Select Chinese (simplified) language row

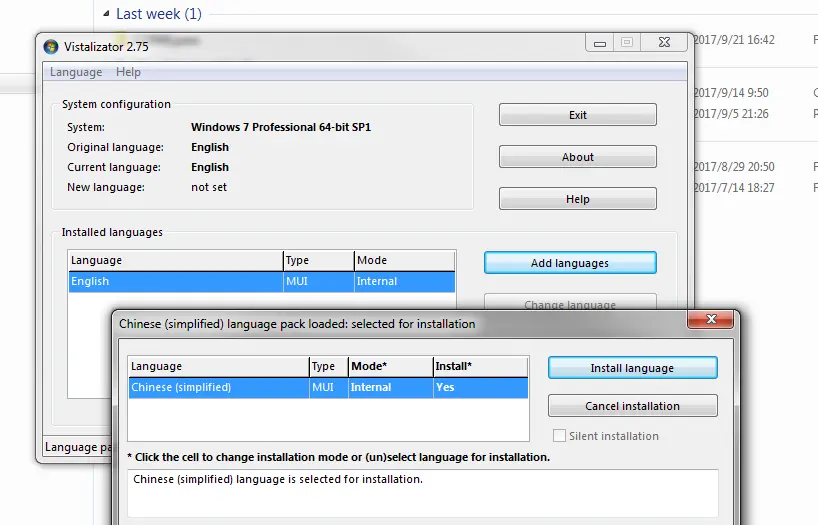coord(329,387)
